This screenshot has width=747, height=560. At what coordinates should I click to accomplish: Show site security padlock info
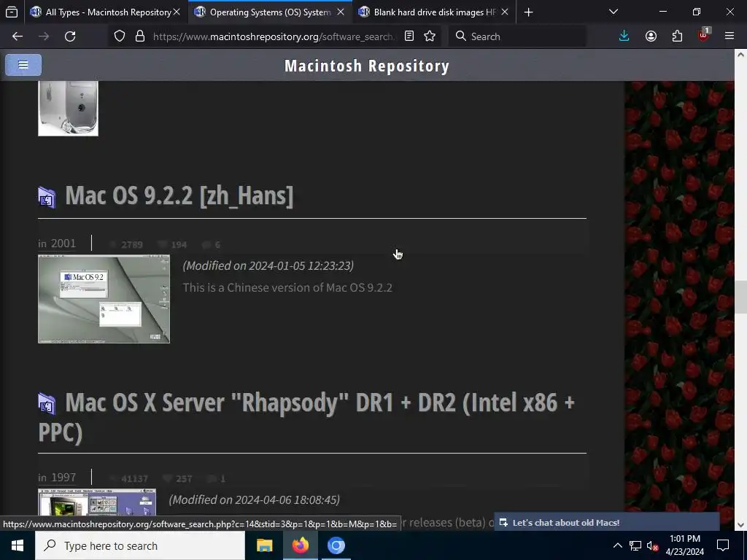coord(139,36)
